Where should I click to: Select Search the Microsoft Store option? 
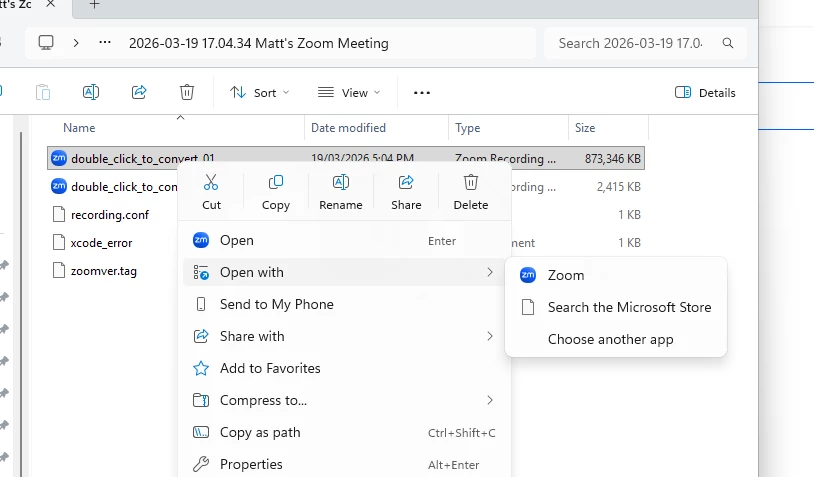click(616, 307)
